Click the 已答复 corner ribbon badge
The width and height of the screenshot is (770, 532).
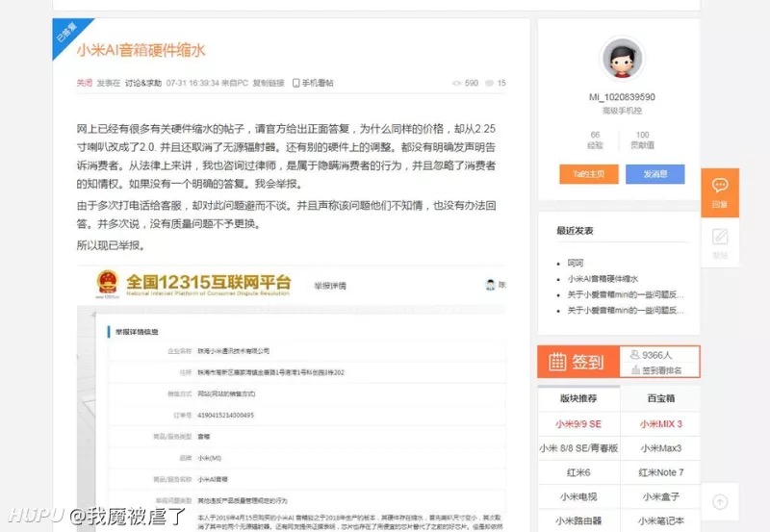click(67, 34)
